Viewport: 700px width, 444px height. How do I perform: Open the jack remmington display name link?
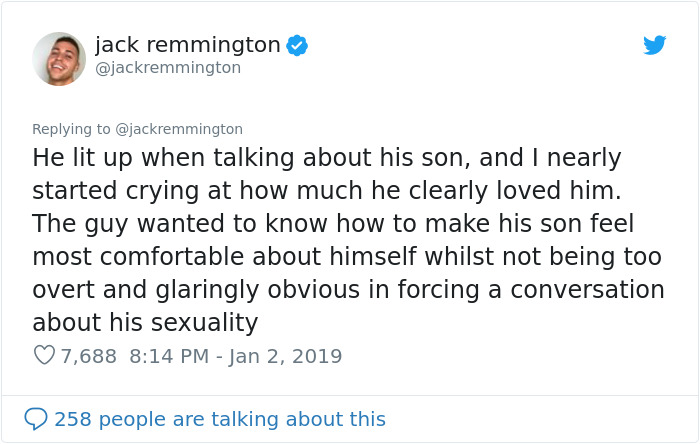(x=187, y=45)
